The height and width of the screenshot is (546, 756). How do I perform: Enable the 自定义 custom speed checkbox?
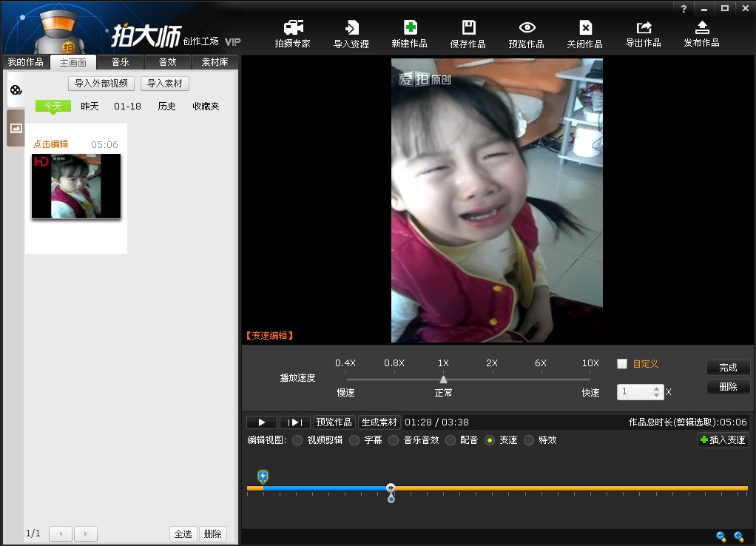click(622, 363)
